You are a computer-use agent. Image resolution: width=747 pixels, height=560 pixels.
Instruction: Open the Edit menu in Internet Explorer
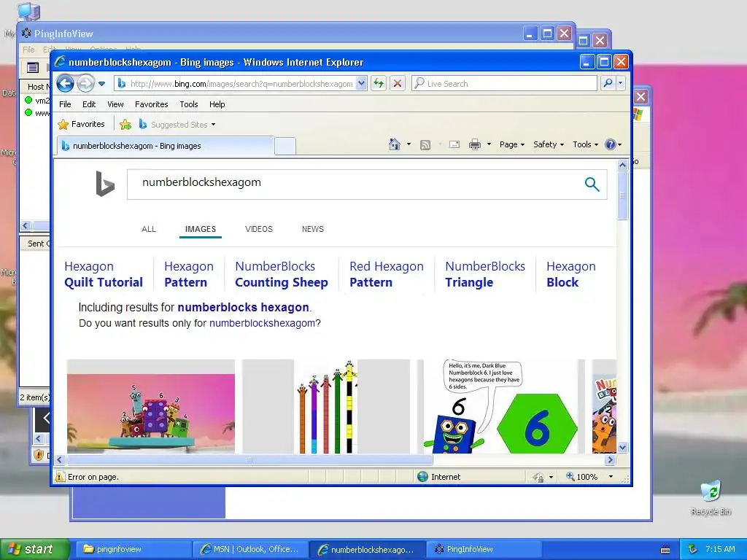88,104
